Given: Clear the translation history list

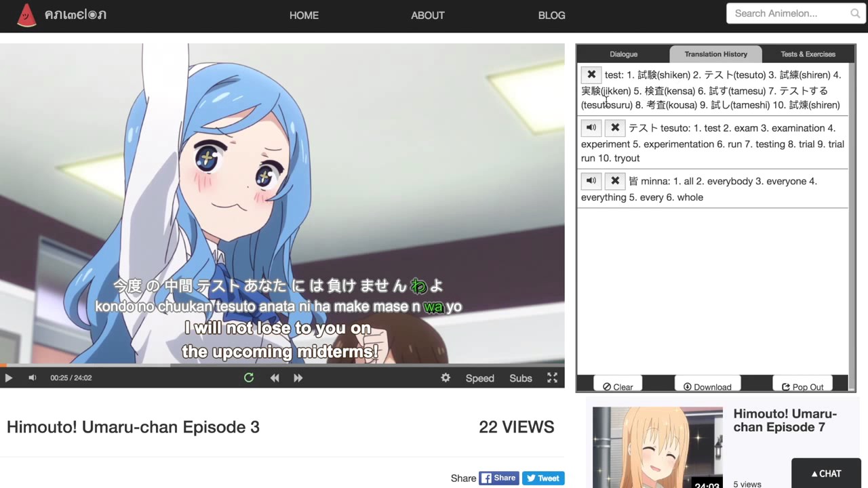Looking at the screenshot, I should [618, 386].
